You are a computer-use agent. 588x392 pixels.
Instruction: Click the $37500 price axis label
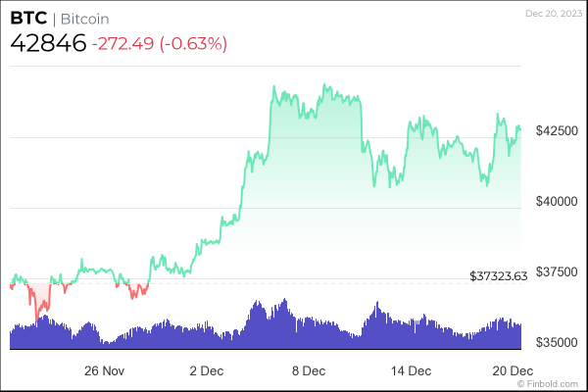tap(554, 271)
